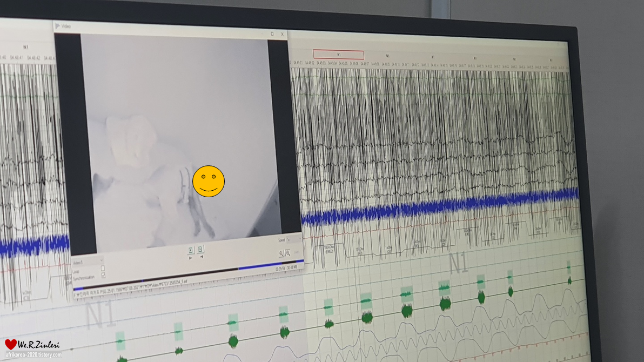Screen dimensions: 644x362
Task: Step video back one frame
Action: [191, 250]
